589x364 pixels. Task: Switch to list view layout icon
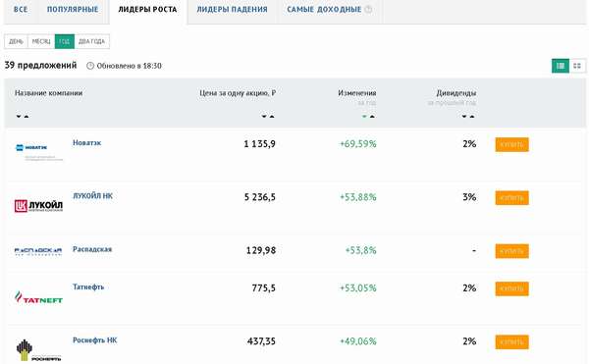point(561,66)
